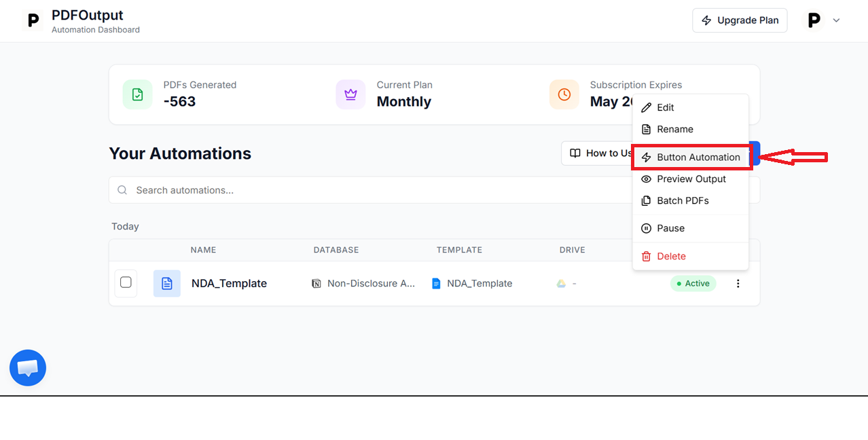Select Button Automation menu entry

690,157
